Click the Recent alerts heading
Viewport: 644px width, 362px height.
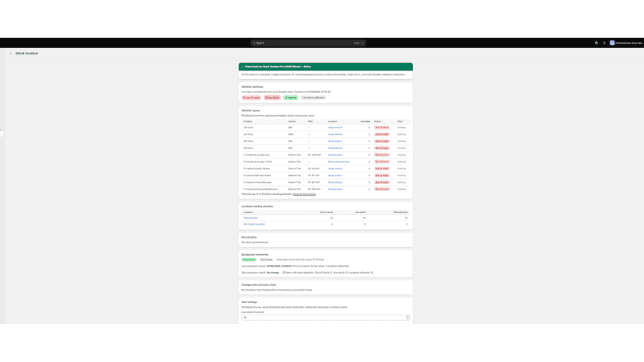(x=249, y=237)
